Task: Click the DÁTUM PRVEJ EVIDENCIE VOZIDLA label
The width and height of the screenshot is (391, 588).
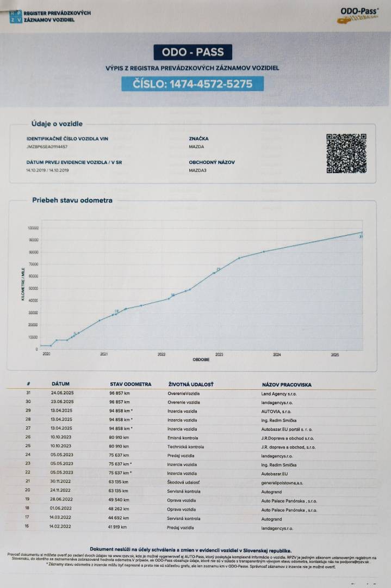Action: coord(74,162)
